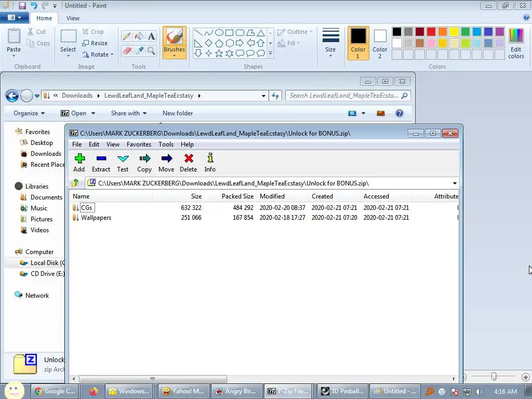Pick the yellow color swatch in Paint
The image size is (532, 399).
click(x=454, y=32)
